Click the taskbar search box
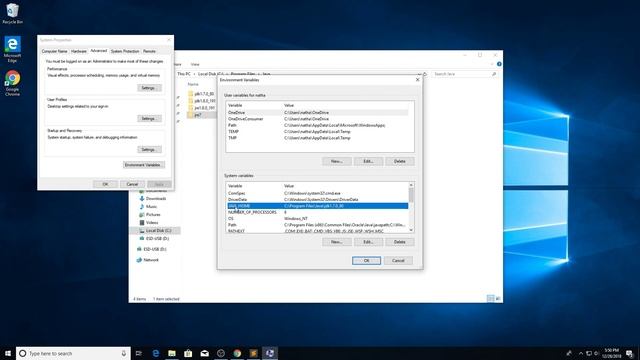640x360 pixels. point(73,353)
